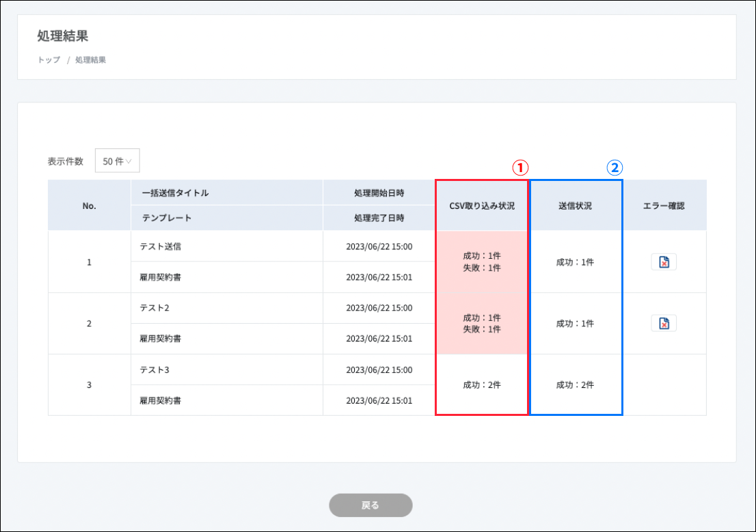Go to トップ breadcrumb link
Viewport: 756px width, 532px height.
(x=49, y=60)
